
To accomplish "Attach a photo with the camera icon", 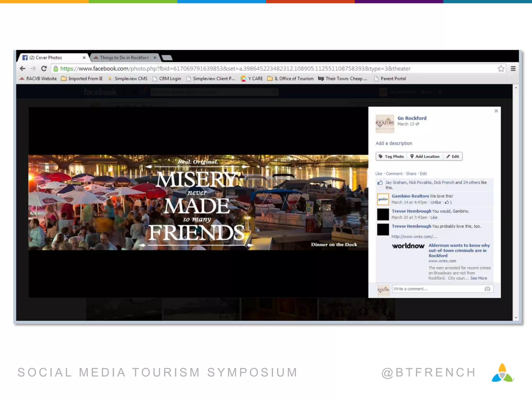I will click(x=487, y=289).
